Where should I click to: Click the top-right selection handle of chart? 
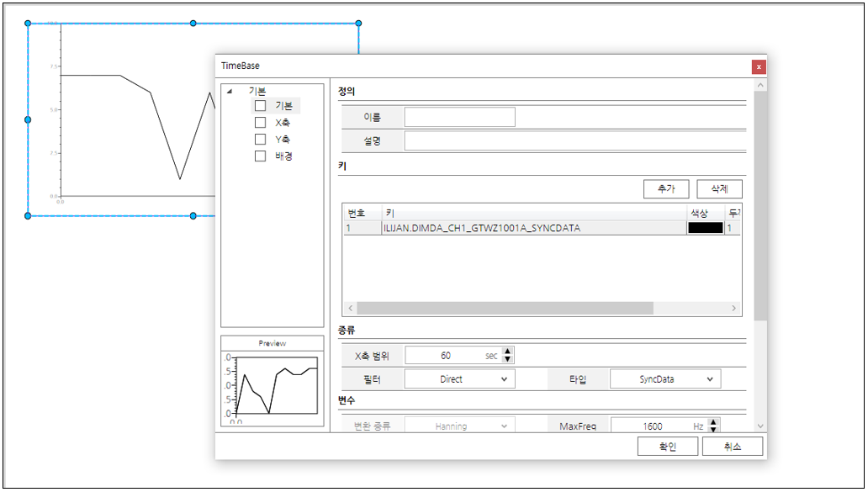click(x=358, y=24)
